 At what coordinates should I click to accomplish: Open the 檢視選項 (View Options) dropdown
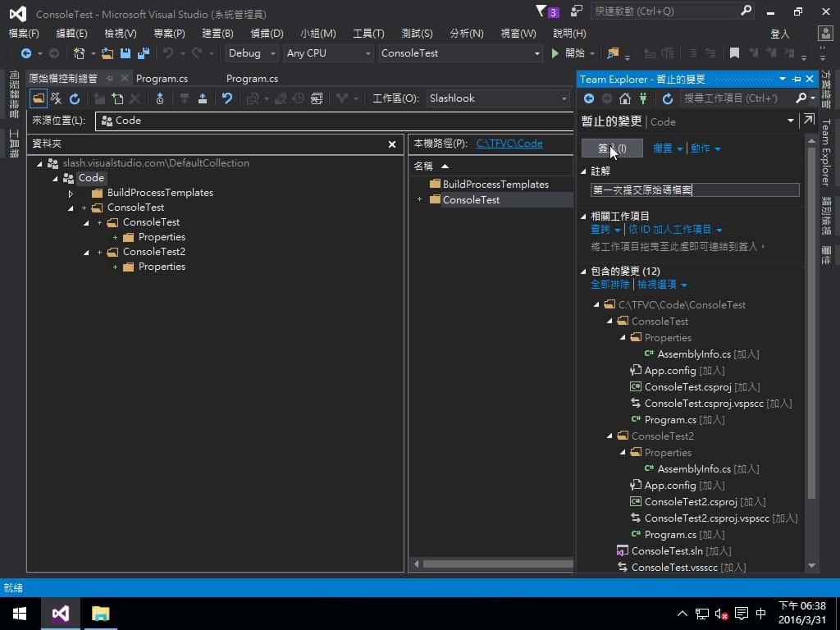click(x=662, y=285)
